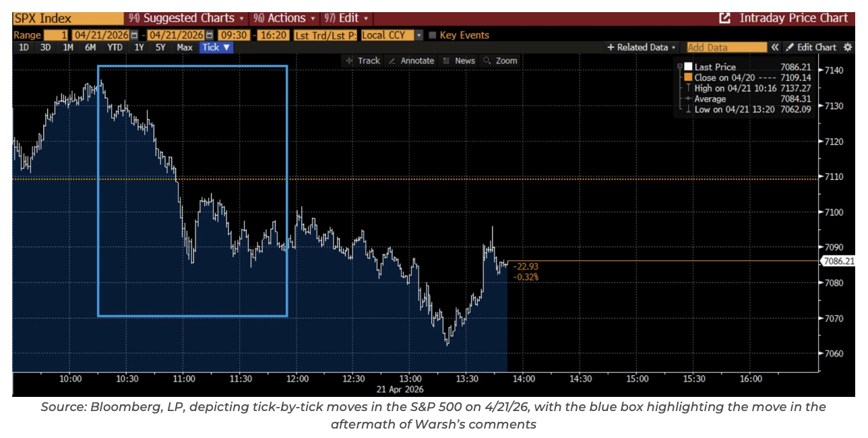Viewport: 868px width, 438px height.
Task: Open the Tick interval dropdown
Action: 217,47
